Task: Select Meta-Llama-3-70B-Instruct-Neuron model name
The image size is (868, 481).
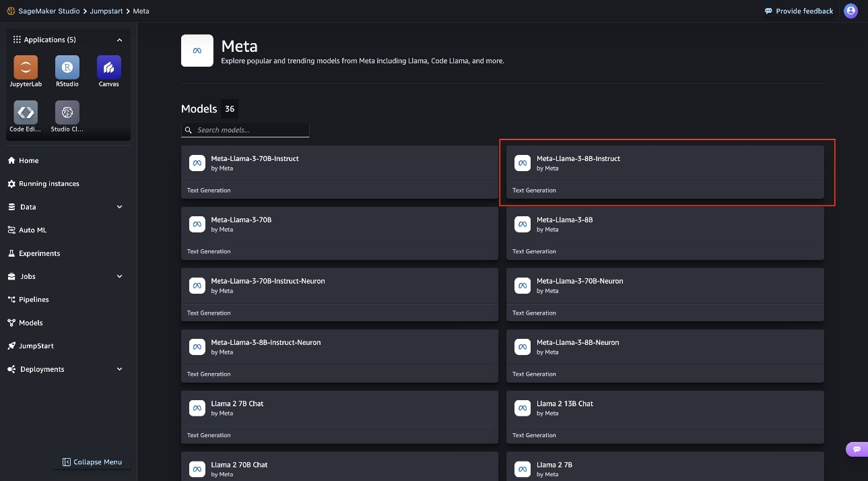Action: (x=268, y=281)
